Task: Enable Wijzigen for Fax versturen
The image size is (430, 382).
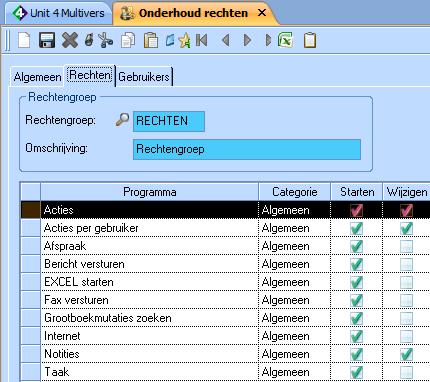Action: 406,300
